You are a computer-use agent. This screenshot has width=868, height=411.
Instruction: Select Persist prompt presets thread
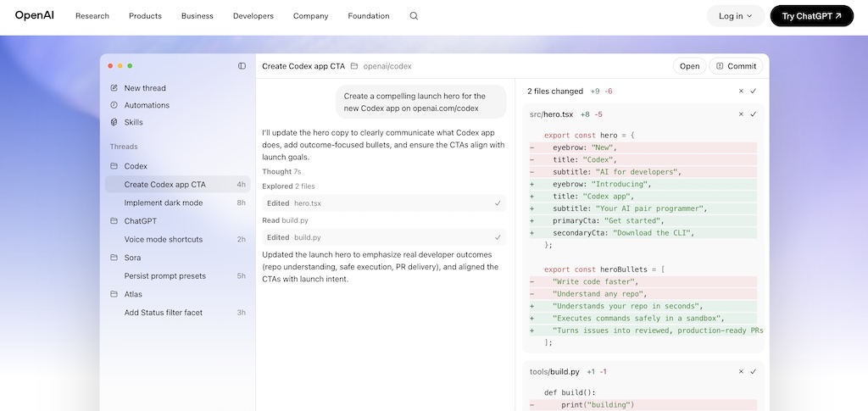[177, 275]
